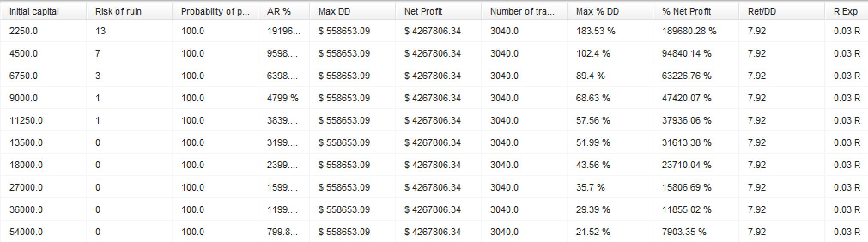Sort by Risk of ruin column header

[x=129, y=12]
